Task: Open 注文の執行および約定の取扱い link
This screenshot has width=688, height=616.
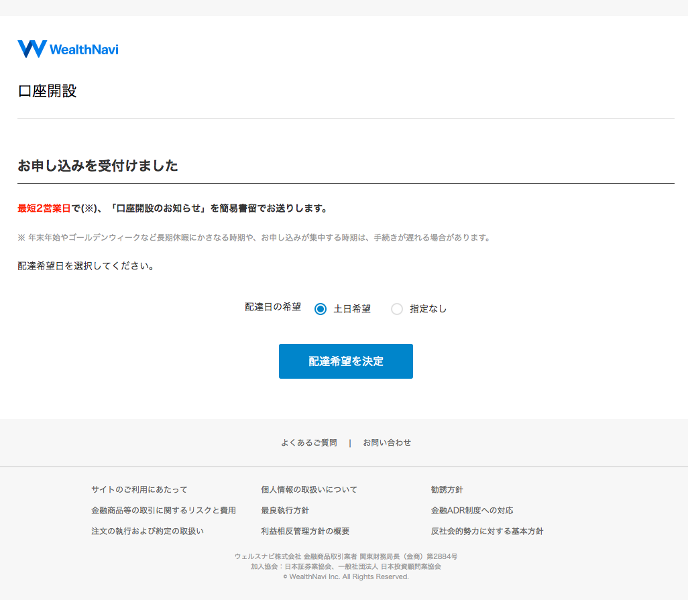Action: 148,532
